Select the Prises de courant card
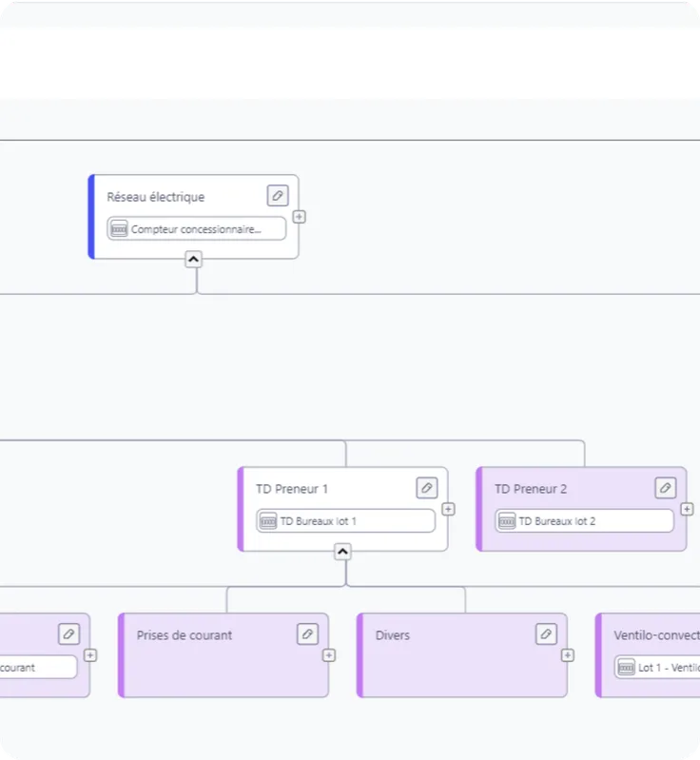The image size is (700, 760). (224, 655)
